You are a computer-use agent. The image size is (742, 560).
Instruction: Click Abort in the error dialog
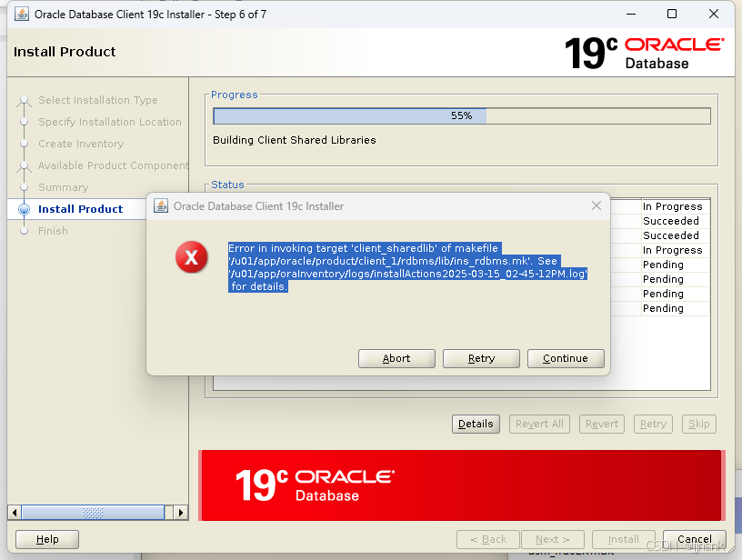(x=396, y=358)
